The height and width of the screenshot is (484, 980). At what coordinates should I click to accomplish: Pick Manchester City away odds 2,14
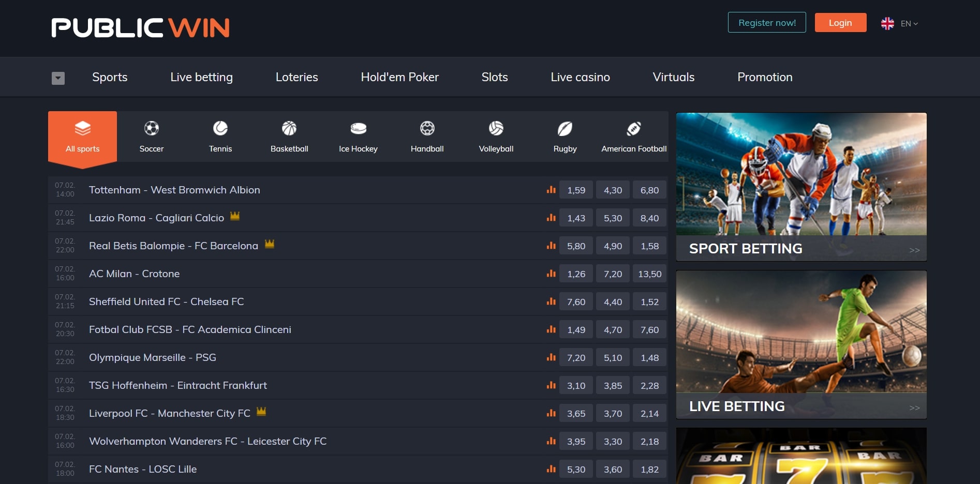649,413
